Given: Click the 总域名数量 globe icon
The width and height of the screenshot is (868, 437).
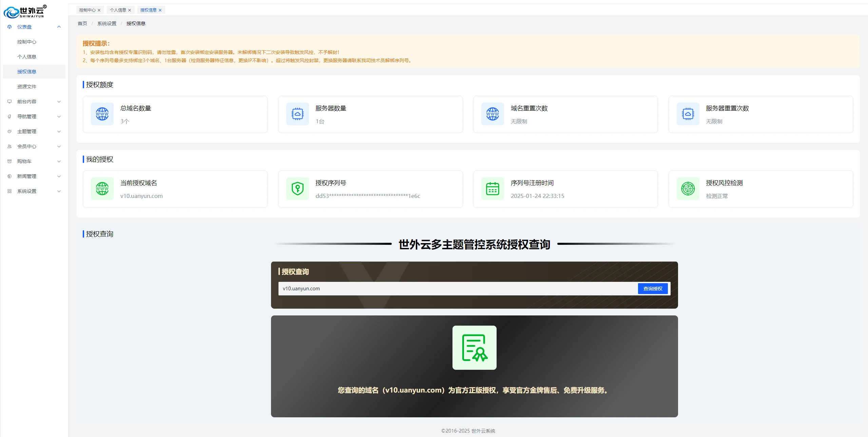Looking at the screenshot, I should pos(102,114).
